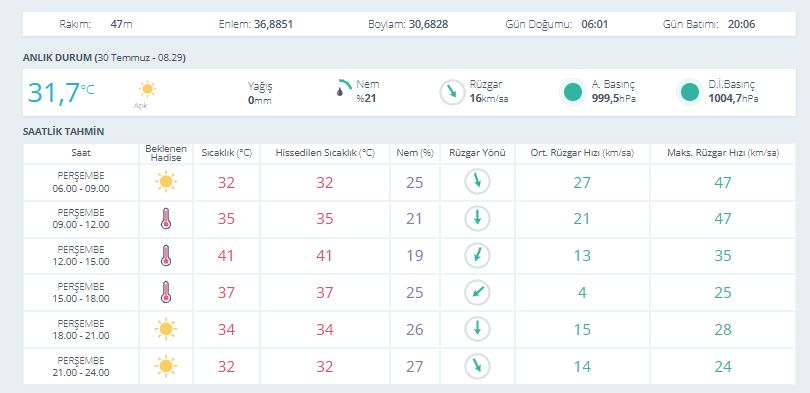The image size is (810, 393).
Task: Click the humidity droplet gauge icon next to Nem
Action: point(344,88)
